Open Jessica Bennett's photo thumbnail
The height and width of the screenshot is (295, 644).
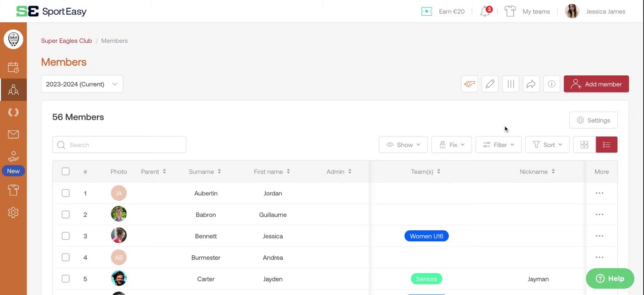(119, 235)
